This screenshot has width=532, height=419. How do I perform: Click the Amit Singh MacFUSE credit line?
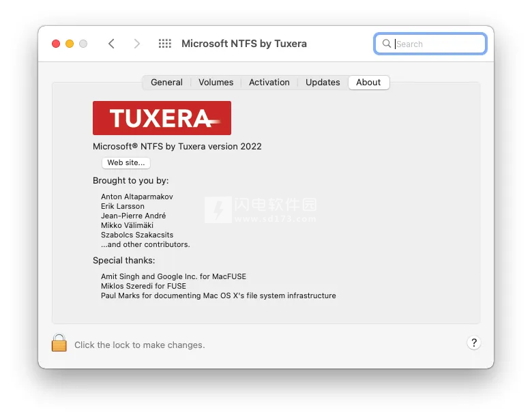point(173,276)
